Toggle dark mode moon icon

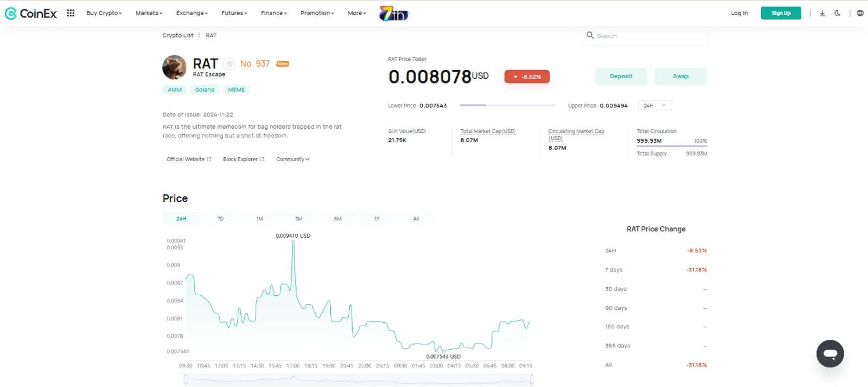pos(838,13)
